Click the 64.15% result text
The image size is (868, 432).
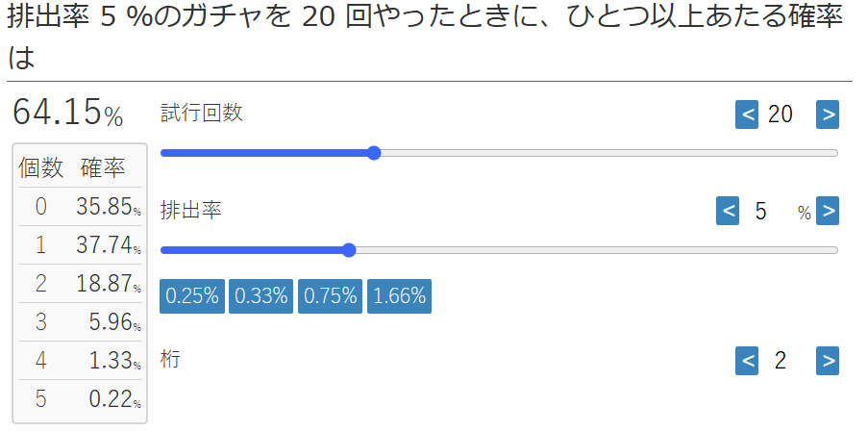pyautogui.click(x=67, y=113)
